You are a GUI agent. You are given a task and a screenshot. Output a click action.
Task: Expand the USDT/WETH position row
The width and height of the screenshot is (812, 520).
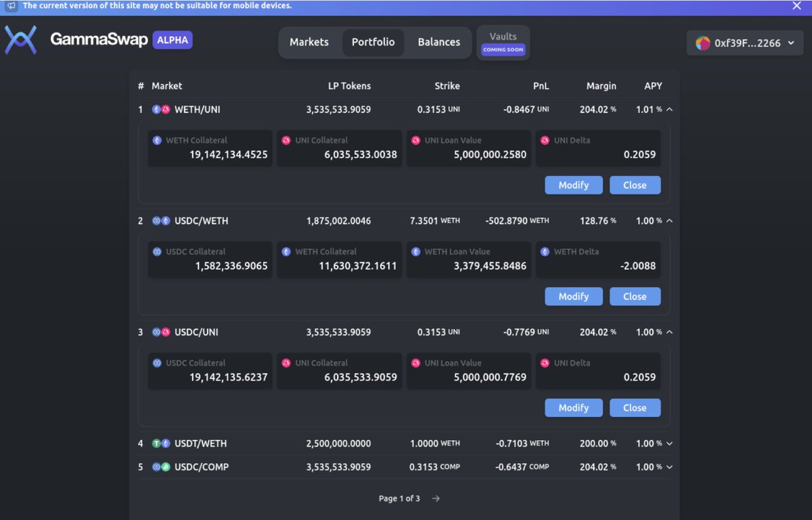click(669, 443)
